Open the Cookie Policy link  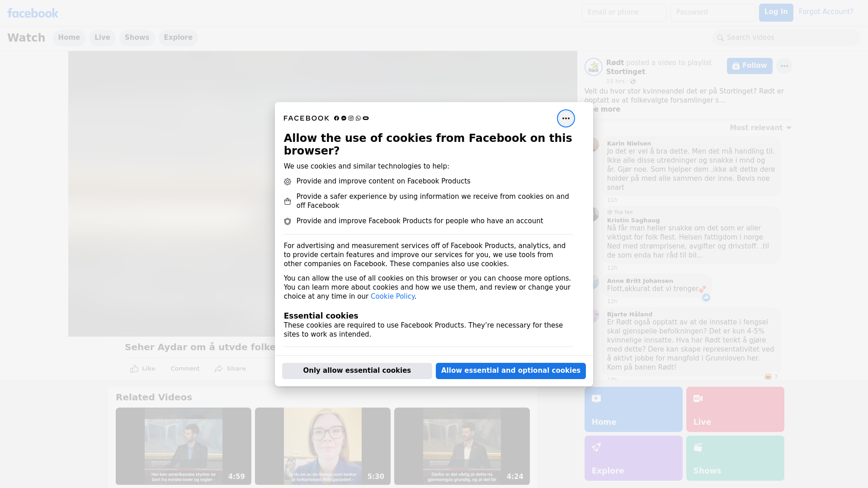392,296
